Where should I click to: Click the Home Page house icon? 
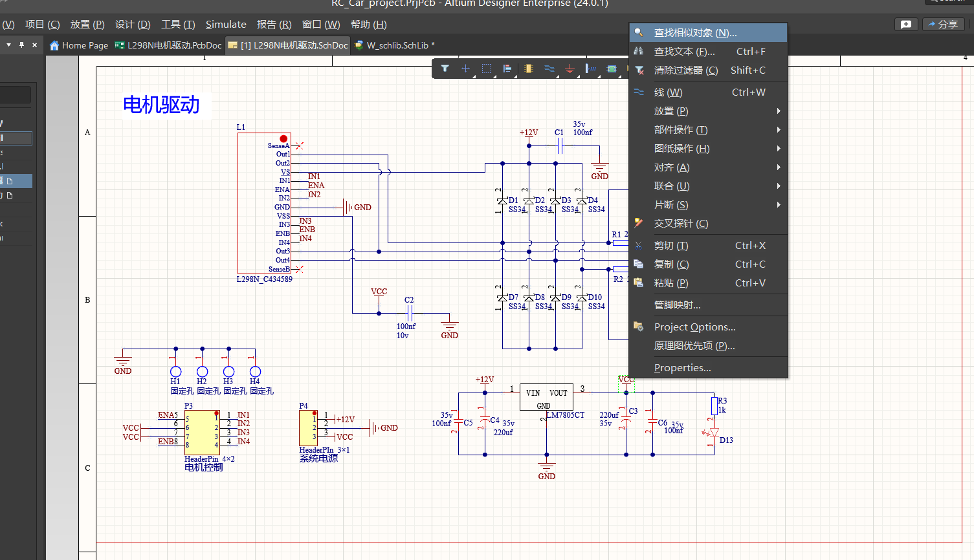click(x=54, y=45)
